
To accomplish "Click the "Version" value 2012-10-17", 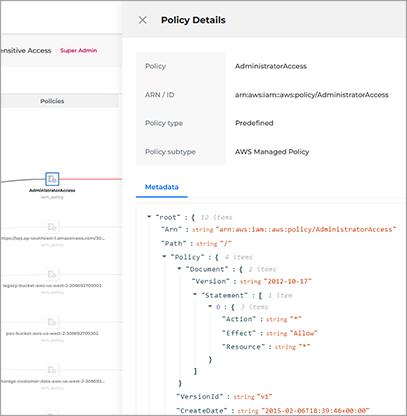I will [x=287, y=281].
